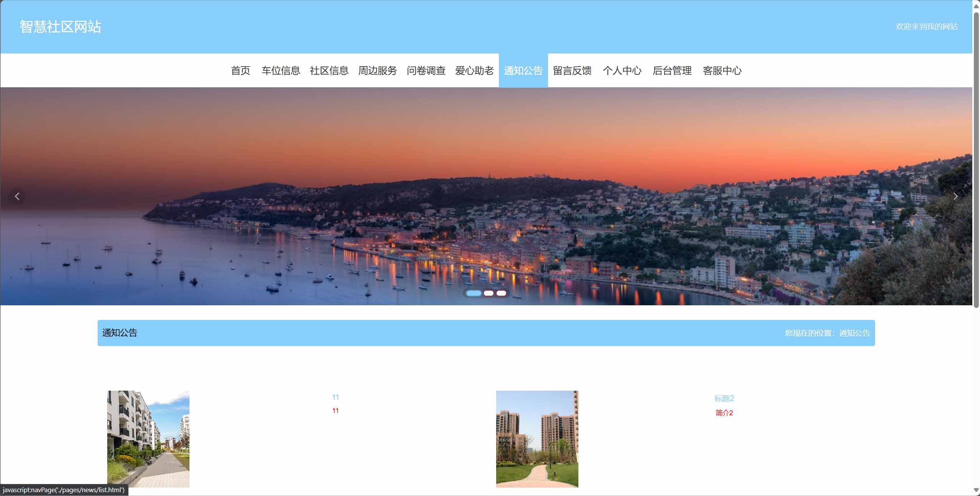Click the 智慧社区网站 site title
980x496 pixels.
60,27
